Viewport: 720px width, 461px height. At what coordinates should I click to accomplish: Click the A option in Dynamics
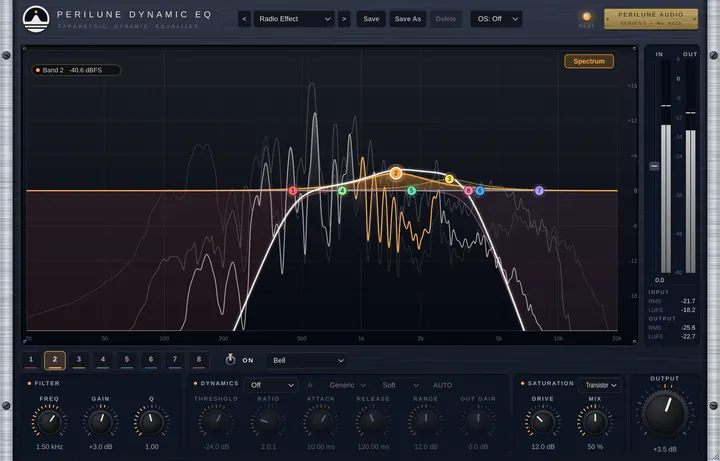point(310,385)
